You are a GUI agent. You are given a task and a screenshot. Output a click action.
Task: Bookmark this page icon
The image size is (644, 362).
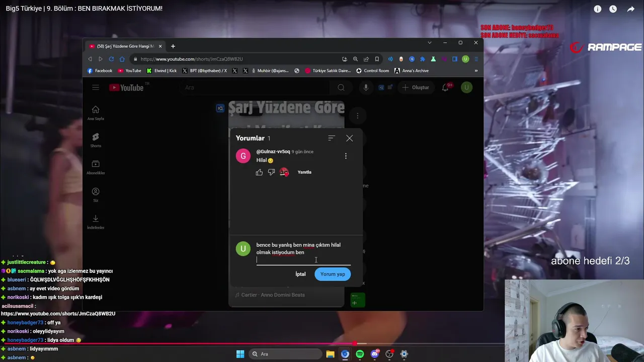(377, 59)
